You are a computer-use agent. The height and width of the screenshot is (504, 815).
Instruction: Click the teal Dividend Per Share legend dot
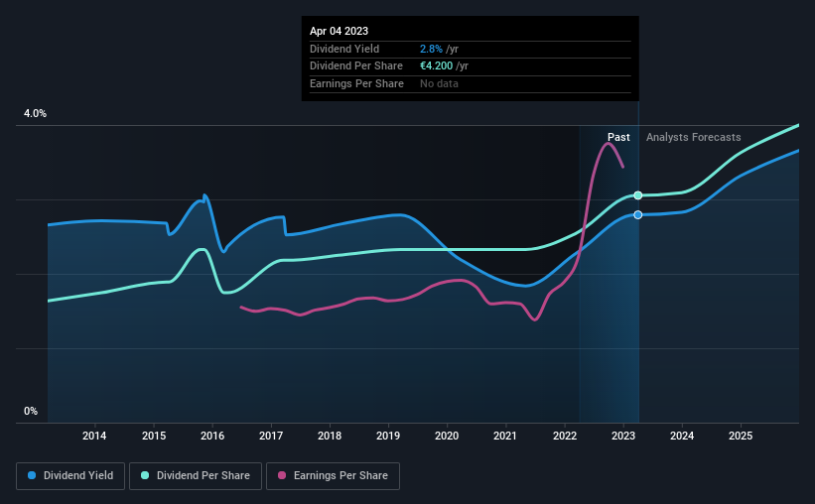(145, 475)
